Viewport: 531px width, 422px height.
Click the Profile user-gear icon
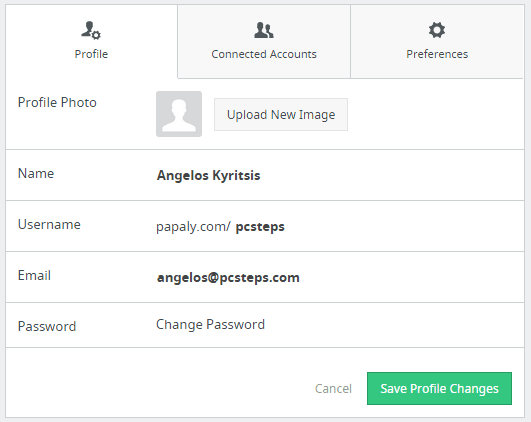click(x=91, y=30)
